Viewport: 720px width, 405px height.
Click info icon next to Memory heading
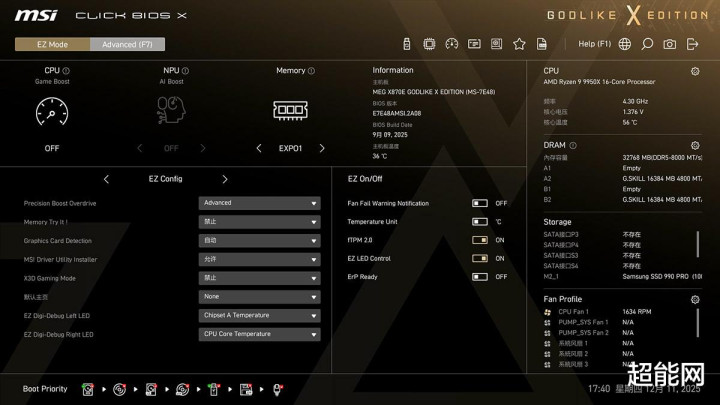coord(311,71)
